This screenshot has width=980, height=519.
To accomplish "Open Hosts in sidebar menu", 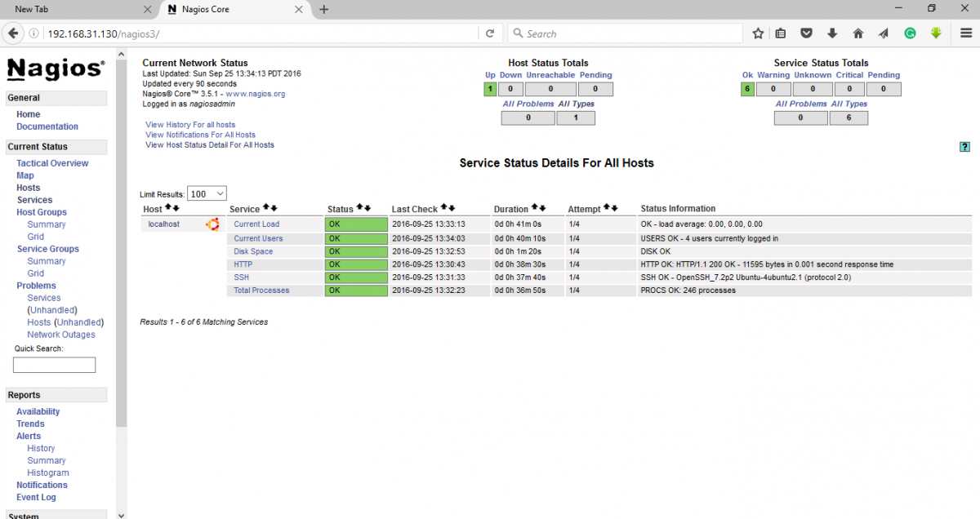I will click(x=28, y=188).
